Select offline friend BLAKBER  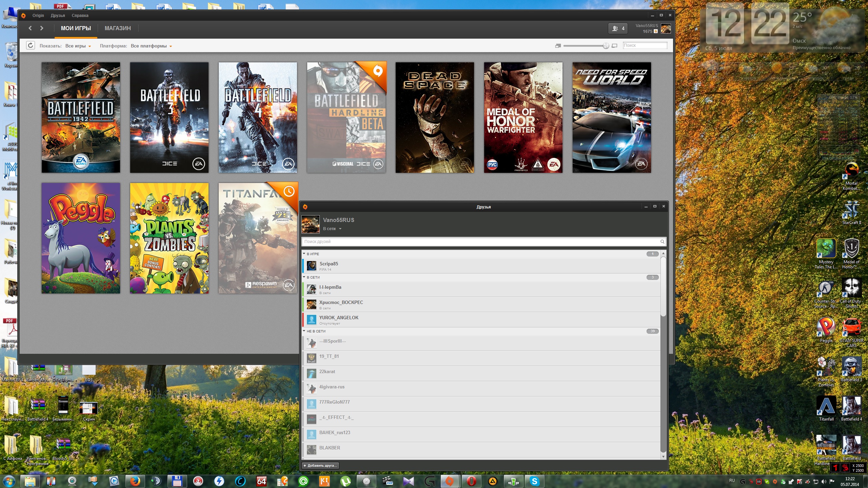click(x=481, y=450)
